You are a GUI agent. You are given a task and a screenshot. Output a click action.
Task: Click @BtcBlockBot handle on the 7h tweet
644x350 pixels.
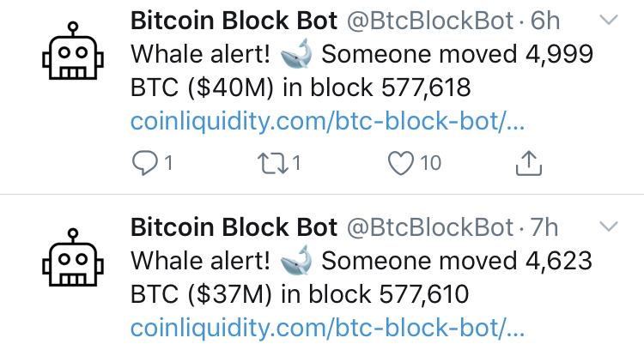click(428, 227)
